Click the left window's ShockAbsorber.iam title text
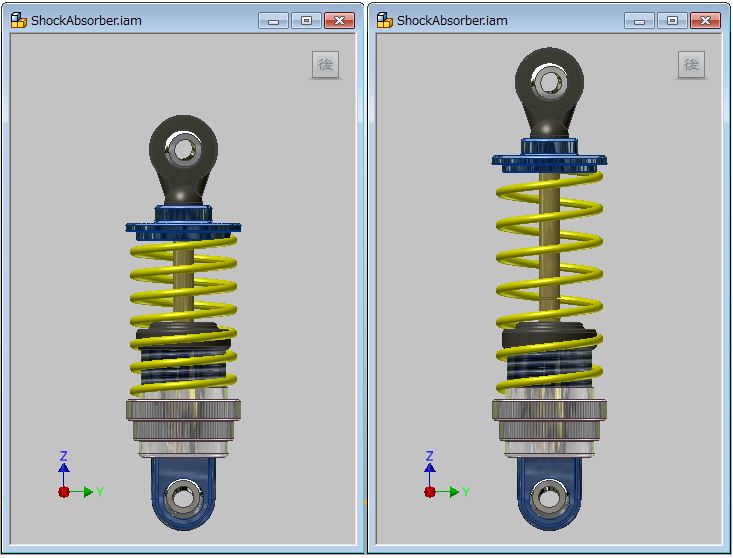The height and width of the screenshot is (558, 733). [86, 21]
